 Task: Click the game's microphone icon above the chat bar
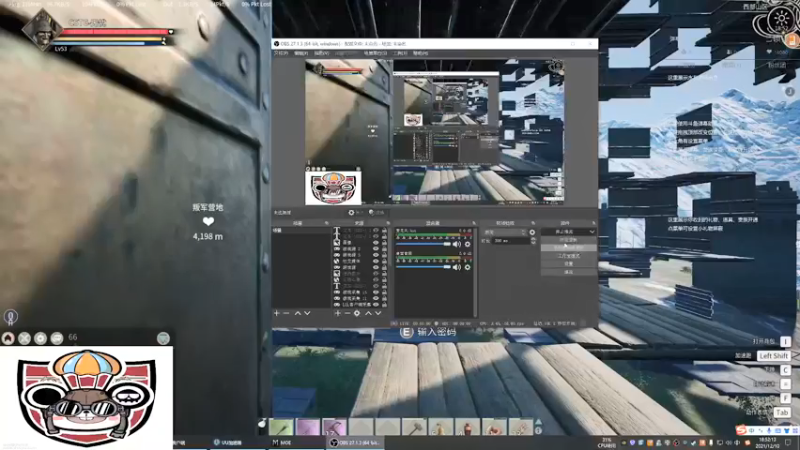[11, 317]
